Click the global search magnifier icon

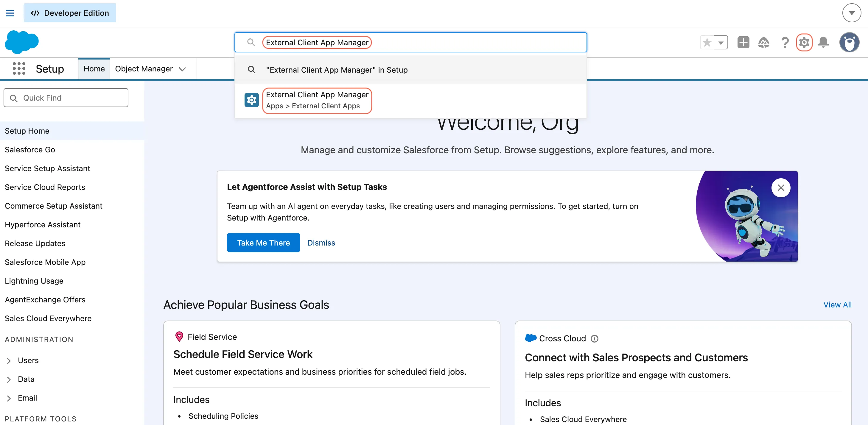tap(251, 43)
